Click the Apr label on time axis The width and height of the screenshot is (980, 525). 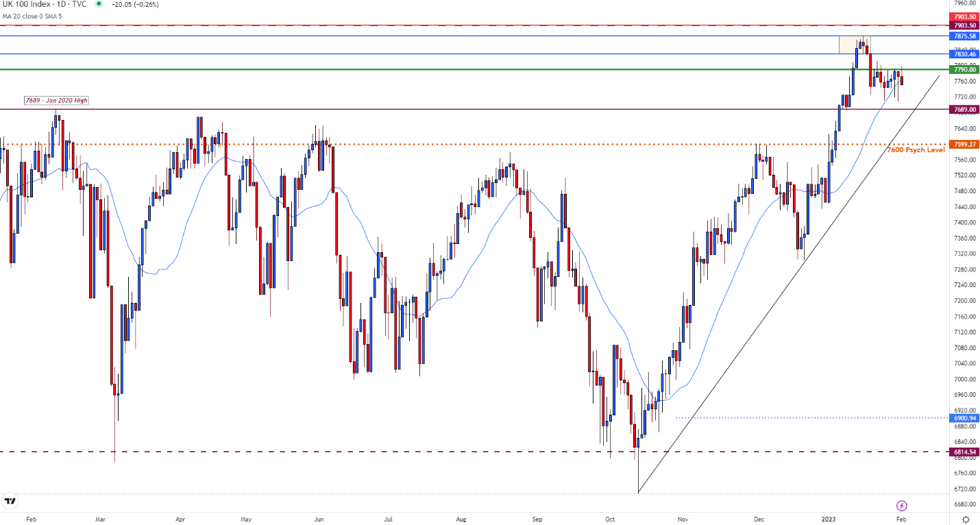180,520
